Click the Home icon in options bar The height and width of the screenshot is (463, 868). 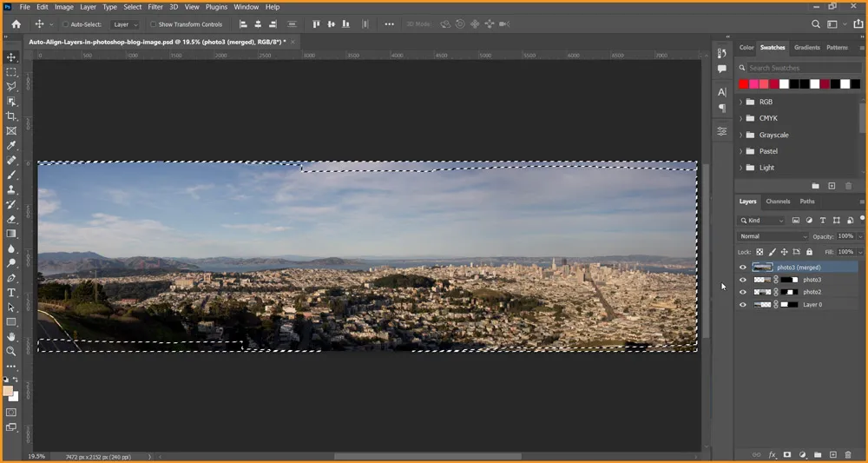pyautogui.click(x=16, y=24)
